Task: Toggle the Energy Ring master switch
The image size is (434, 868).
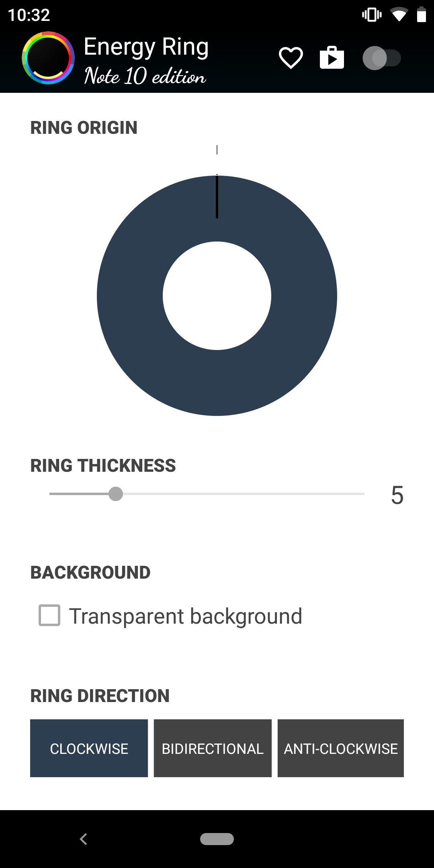Action: (382, 58)
